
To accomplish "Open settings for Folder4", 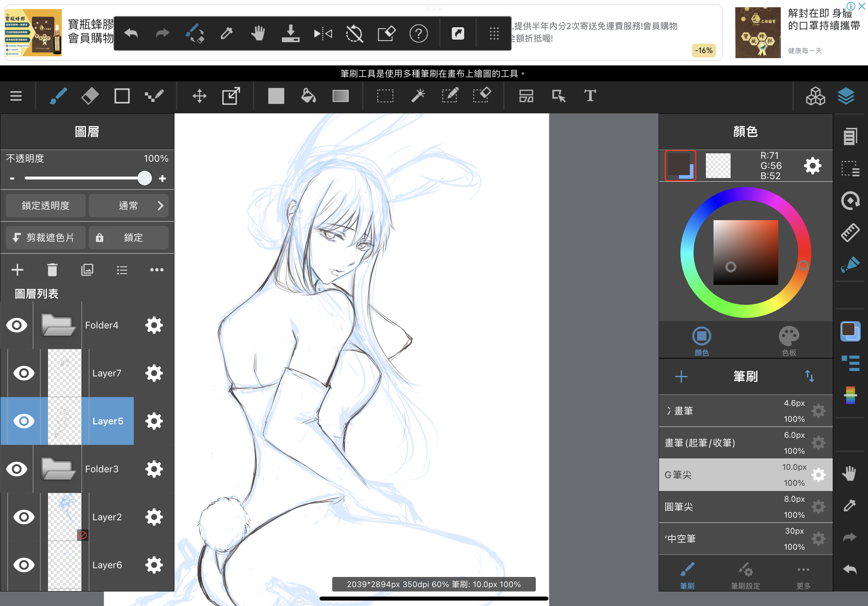I will coord(154,325).
